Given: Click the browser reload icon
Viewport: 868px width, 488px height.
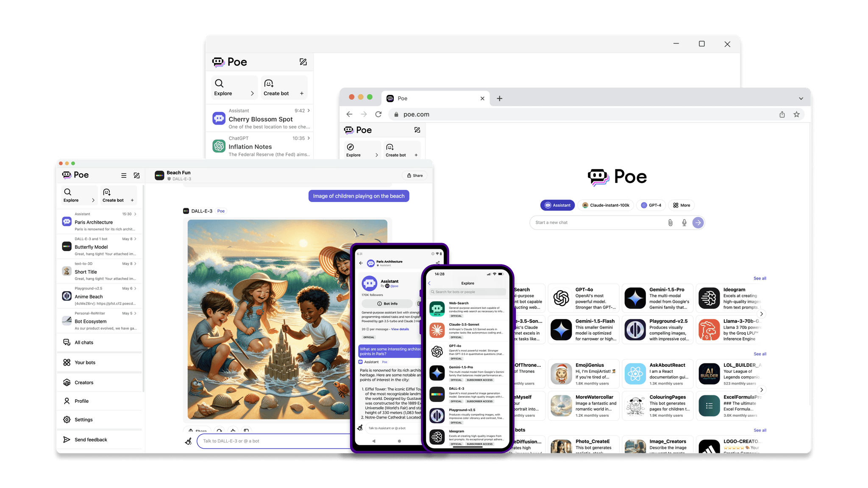Looking at the screenshot, I should tap(378, 114).
